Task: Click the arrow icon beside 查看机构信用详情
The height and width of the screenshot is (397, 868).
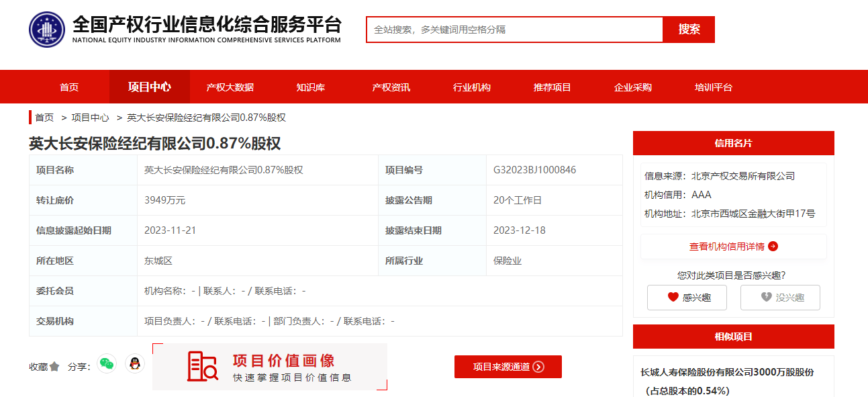Action: (773, 246)
